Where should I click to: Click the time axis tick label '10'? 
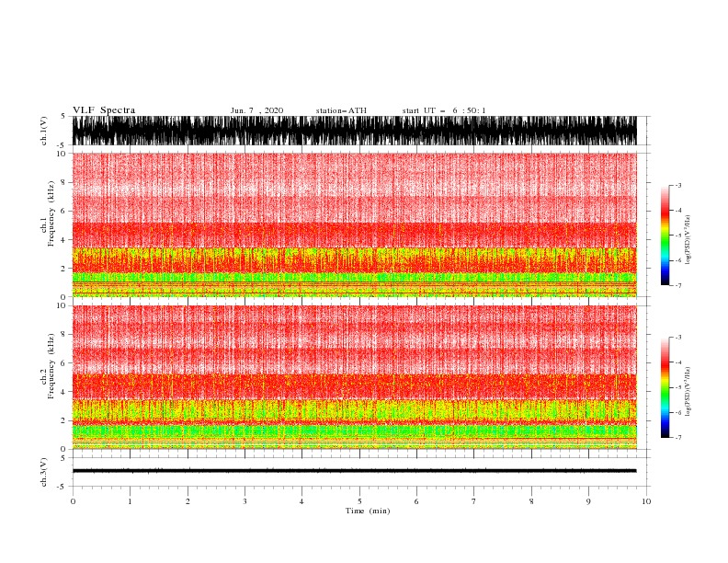coord(646,501)
